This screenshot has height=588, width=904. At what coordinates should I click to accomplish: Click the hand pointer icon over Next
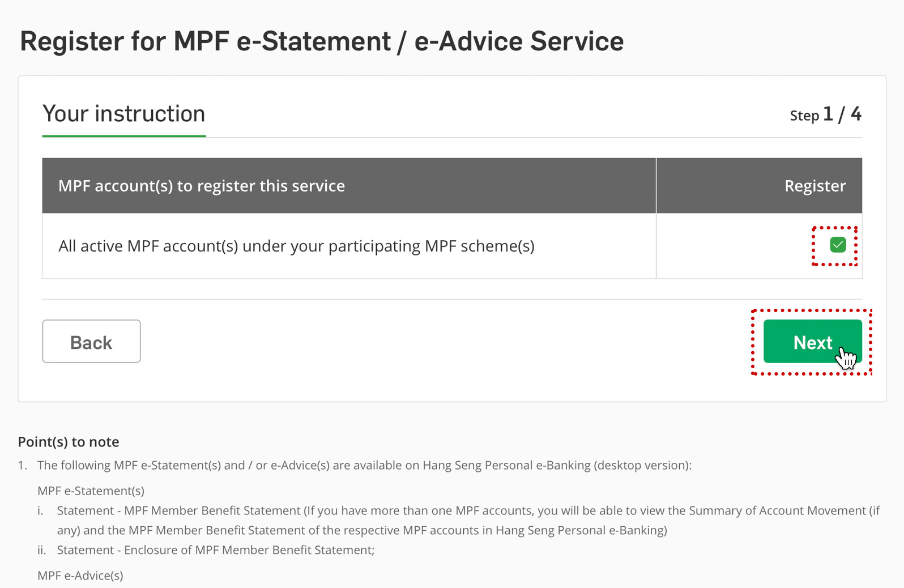[x=846, y=357]
